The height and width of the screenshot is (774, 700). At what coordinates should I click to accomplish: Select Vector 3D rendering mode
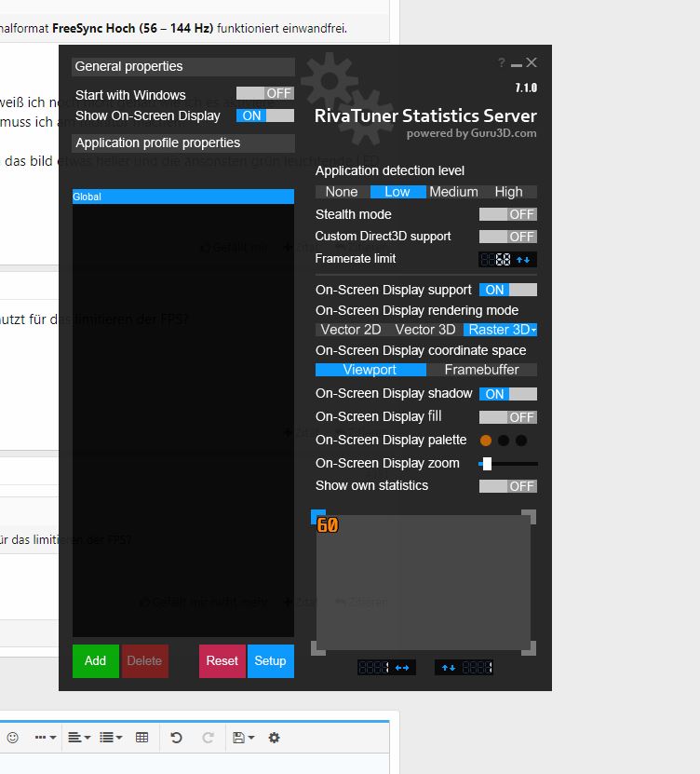coord(425,329)
